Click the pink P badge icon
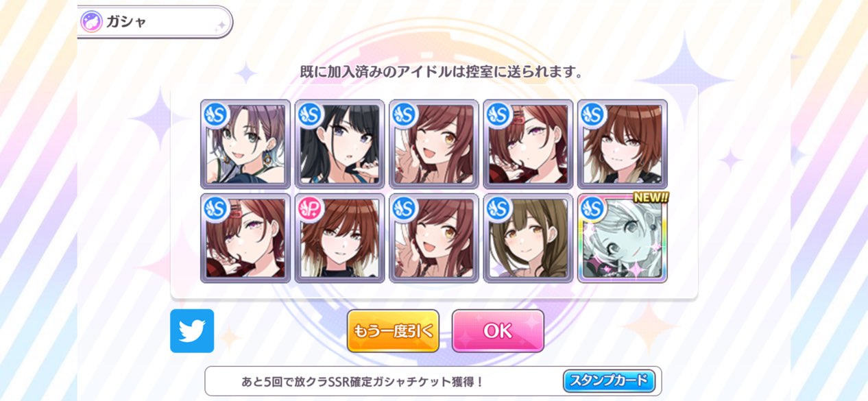The image size is (868, 401). [x=310, y=208]
